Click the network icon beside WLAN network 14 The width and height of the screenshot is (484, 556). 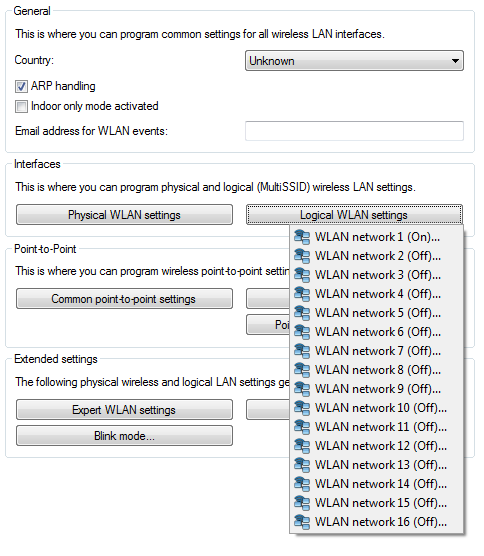click(302, 484)
